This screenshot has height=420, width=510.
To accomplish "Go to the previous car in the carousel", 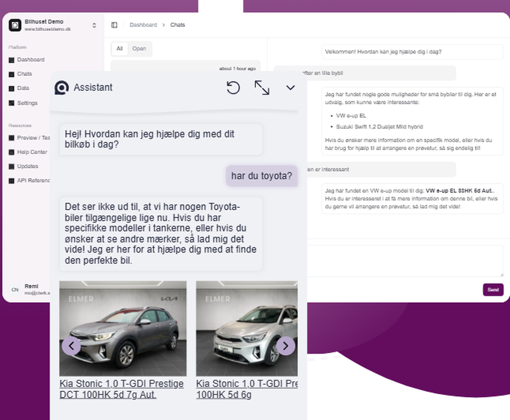I will (71, 346).
